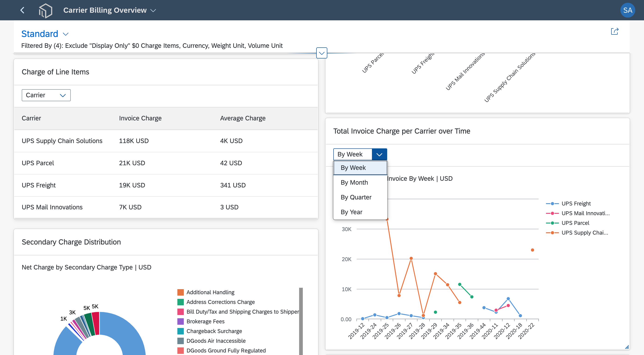This screenshot has height=355, width=644.
Task: Expand the filter bar header chevron
Action: pos(322,53)
